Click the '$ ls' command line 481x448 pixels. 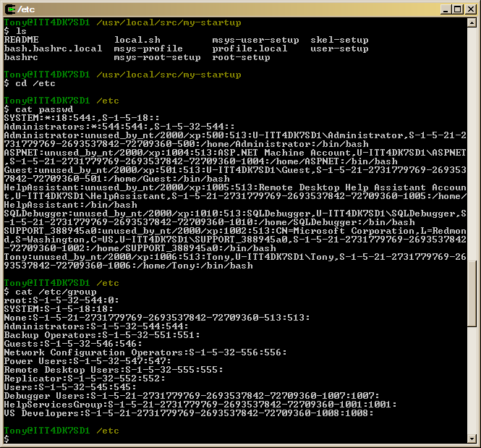(15, 31)
